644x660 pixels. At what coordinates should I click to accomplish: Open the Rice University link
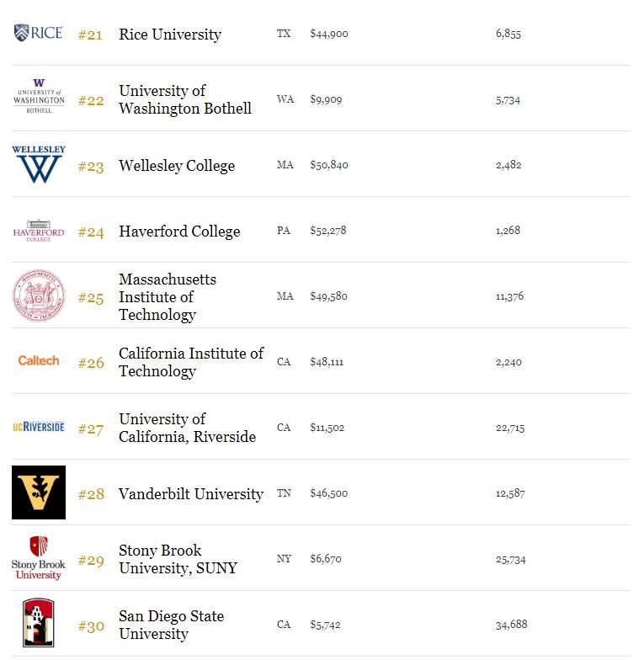coord(170,35)
